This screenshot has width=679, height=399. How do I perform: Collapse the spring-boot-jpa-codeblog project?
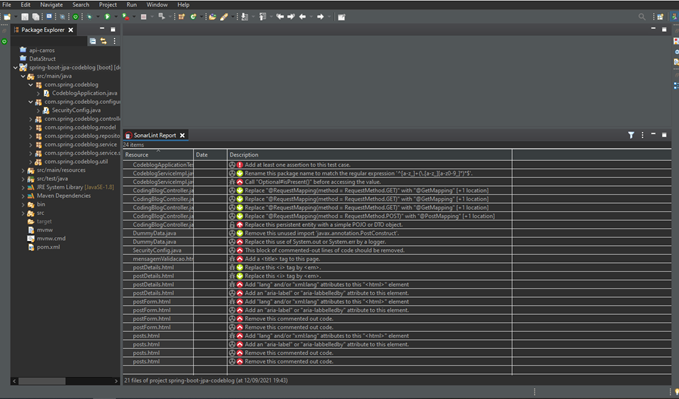[15, 68]
